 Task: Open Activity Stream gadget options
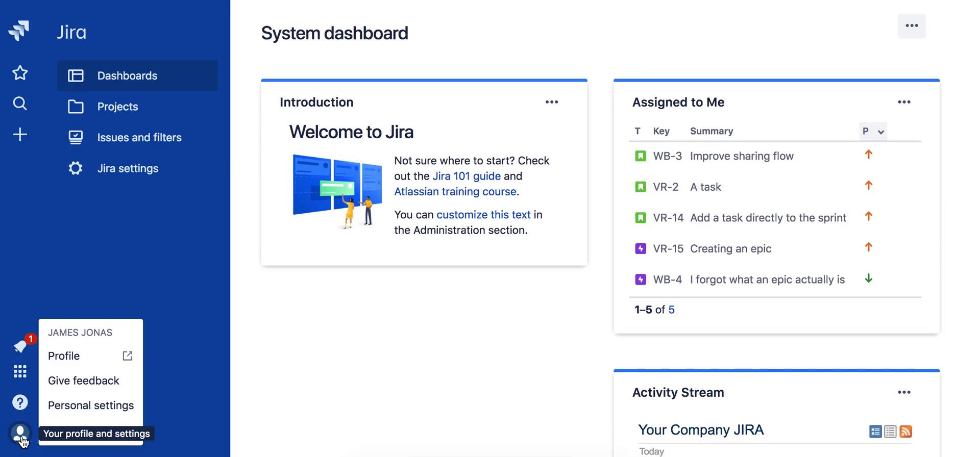point(904,392)
